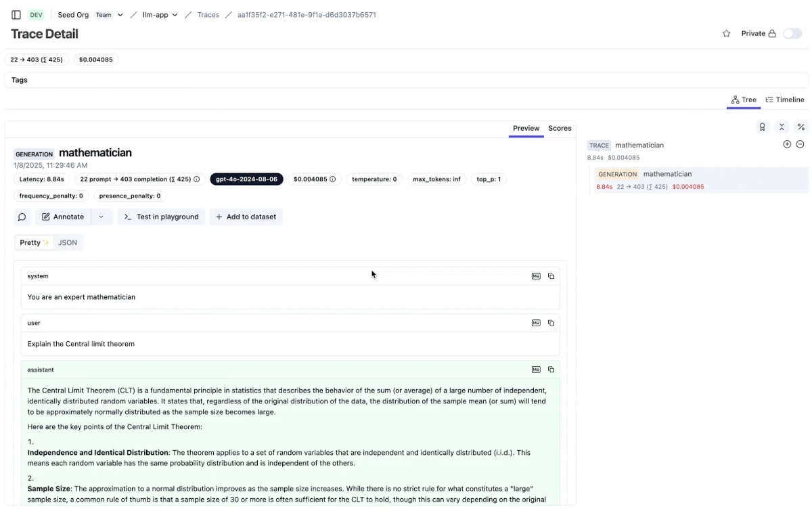Click the plus circle to expand trace levels
Screen dimensions: 812x509
[786, 144]
